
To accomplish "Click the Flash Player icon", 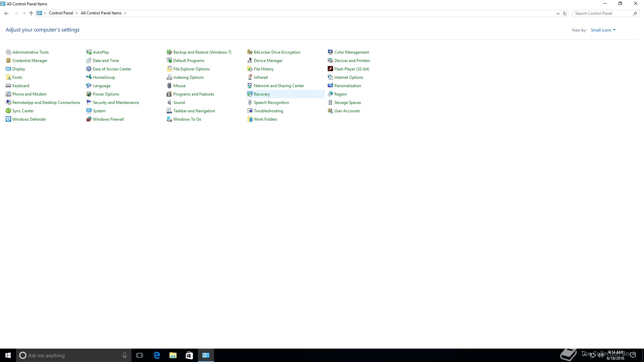I will click(x=330, y=69).
